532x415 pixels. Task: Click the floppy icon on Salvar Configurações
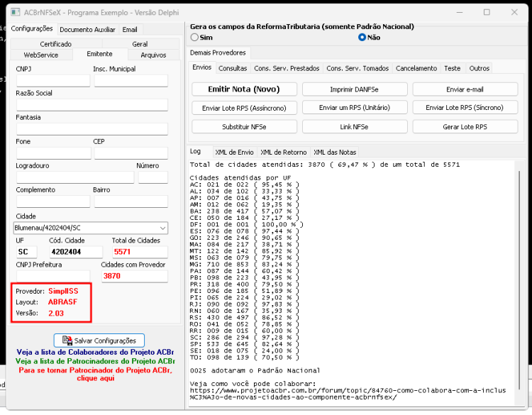(67, 341)
